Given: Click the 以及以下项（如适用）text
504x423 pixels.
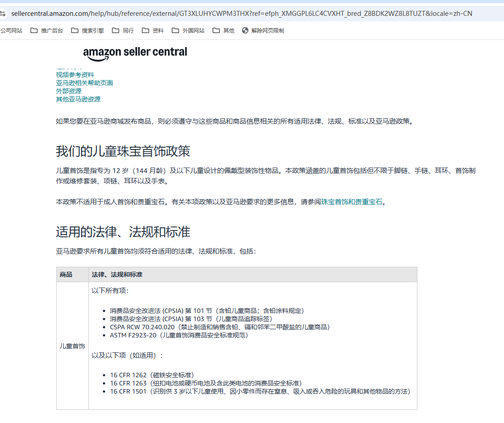Looking at the screenshot, I should 127,356.
